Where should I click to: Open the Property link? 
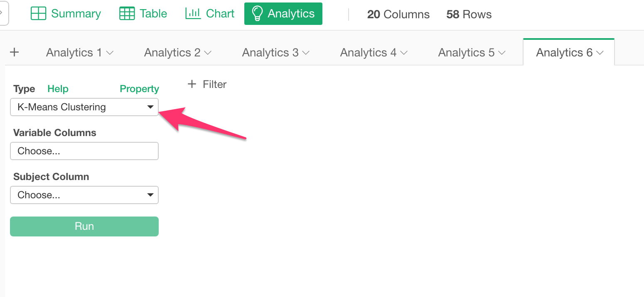coord(139,89)
